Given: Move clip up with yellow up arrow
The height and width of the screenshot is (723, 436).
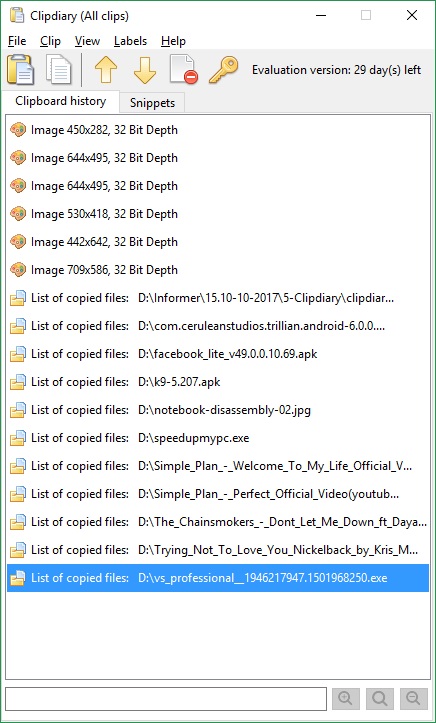Looking at the screenshot, I should click(x=106, y=70).
